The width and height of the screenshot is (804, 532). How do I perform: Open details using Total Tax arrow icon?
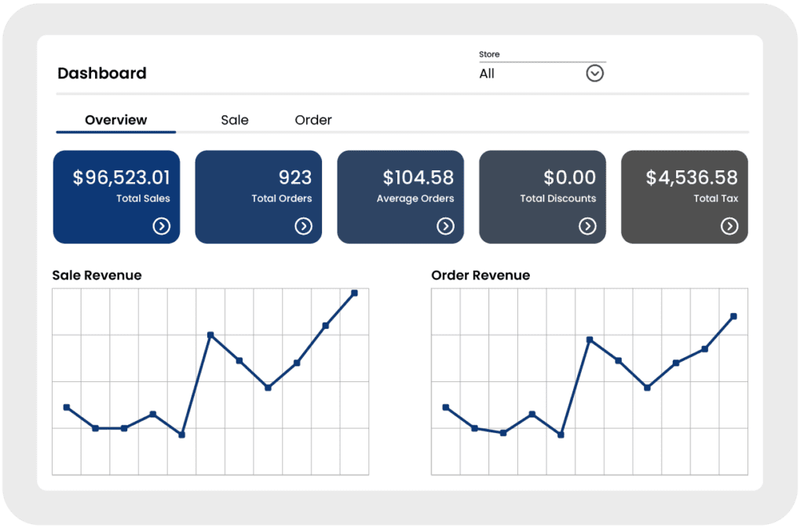[x=729, y=226]
